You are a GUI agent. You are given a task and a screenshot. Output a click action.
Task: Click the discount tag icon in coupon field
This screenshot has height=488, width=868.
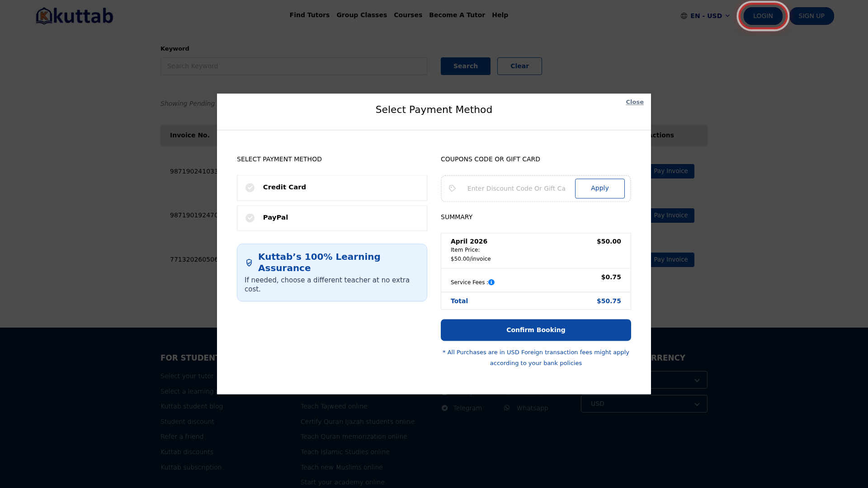452,188
